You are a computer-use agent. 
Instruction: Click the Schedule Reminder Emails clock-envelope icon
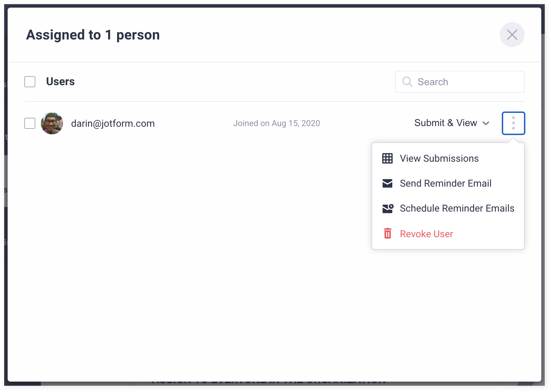[x=388, y=208]
